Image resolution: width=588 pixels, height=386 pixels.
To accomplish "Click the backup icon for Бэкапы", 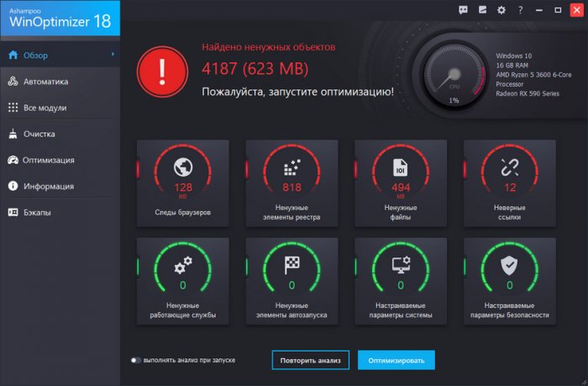I will (x=13, y=212).
